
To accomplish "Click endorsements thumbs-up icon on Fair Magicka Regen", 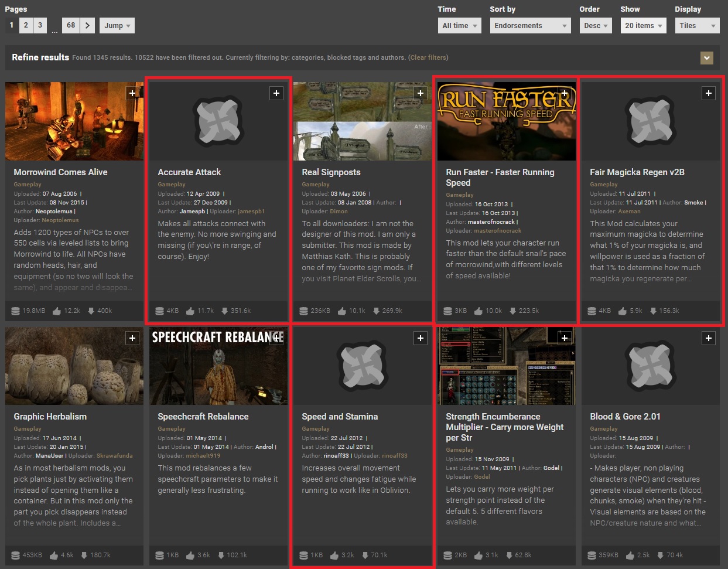I will (x=623, y=311).
